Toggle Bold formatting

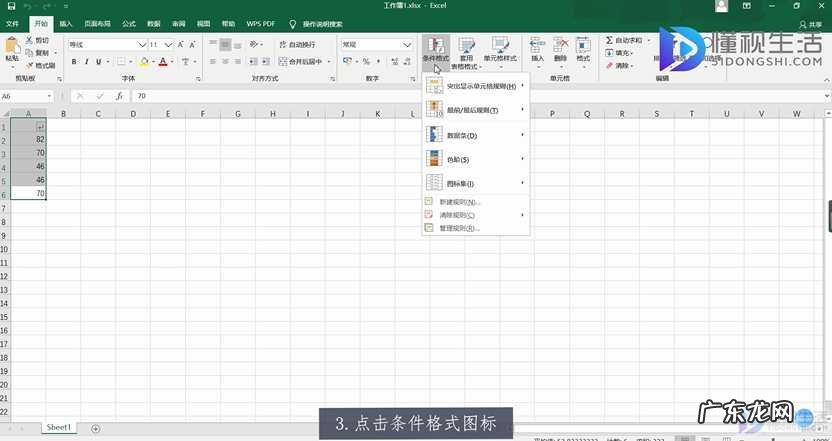coord(74,62)
